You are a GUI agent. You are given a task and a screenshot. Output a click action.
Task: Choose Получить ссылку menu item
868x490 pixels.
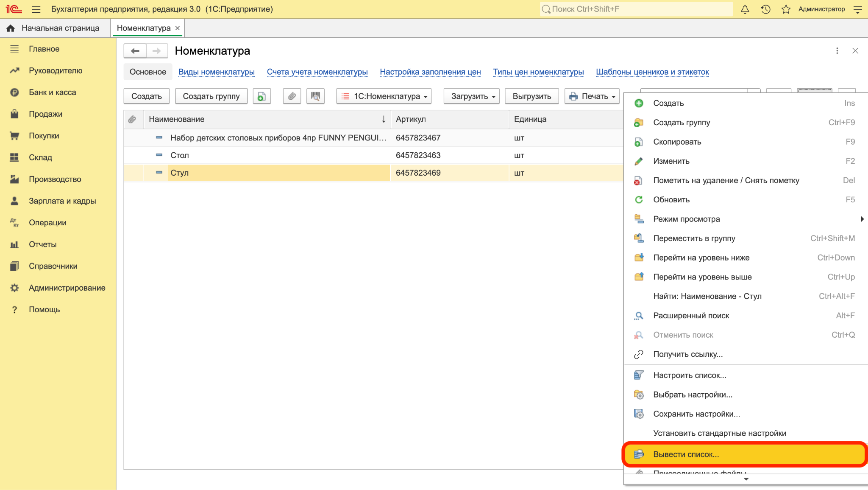(x=746, y=354)
